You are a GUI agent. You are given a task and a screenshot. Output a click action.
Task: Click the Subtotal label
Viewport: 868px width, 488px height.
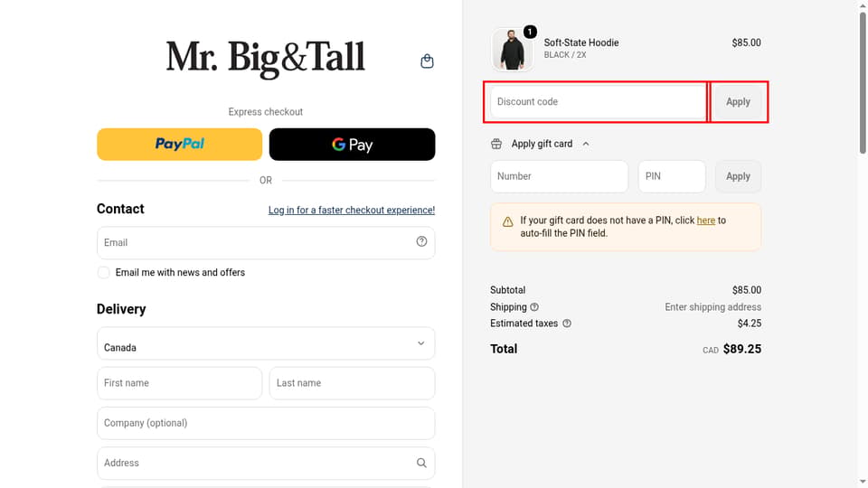[x=507, y=290]
